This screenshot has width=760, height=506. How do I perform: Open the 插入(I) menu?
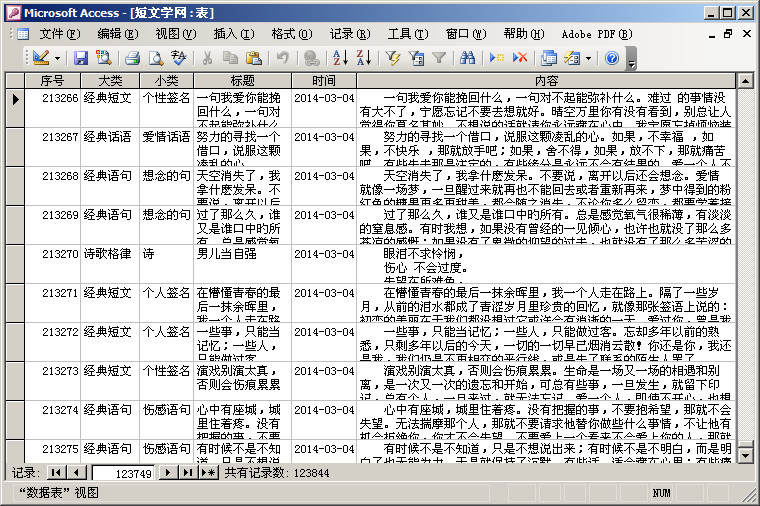pyautogui.click(x=234, y=34)
